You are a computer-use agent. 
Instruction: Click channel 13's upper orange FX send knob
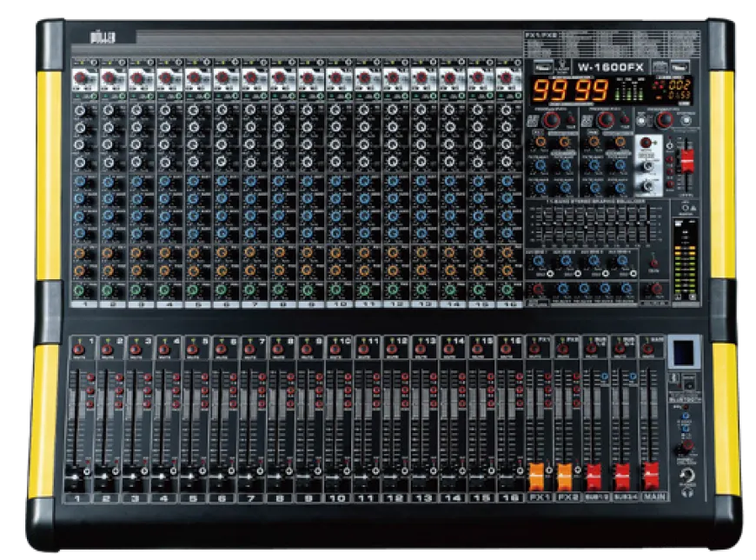point(421,253)
